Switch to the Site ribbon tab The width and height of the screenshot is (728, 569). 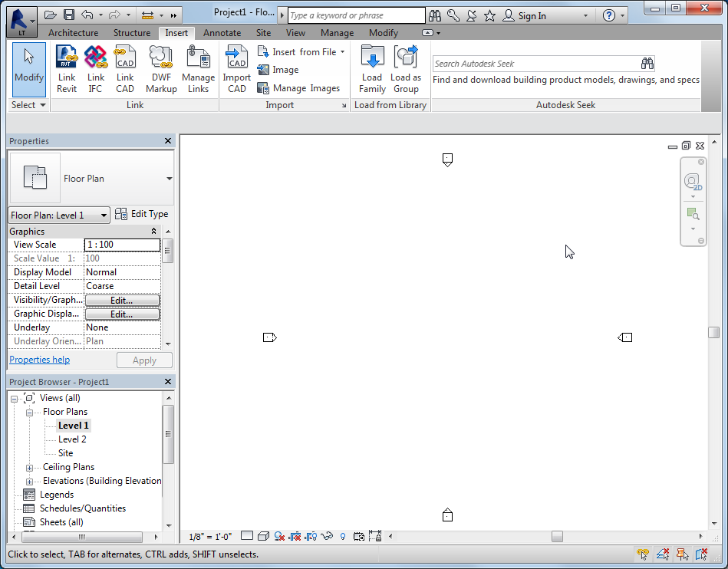point(263,33)
